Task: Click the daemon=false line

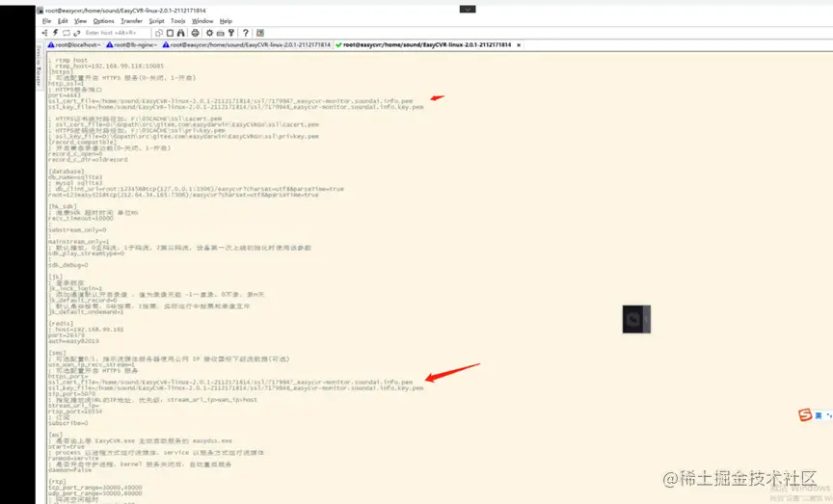Action: pyautogui.click(x=70, y=470)
